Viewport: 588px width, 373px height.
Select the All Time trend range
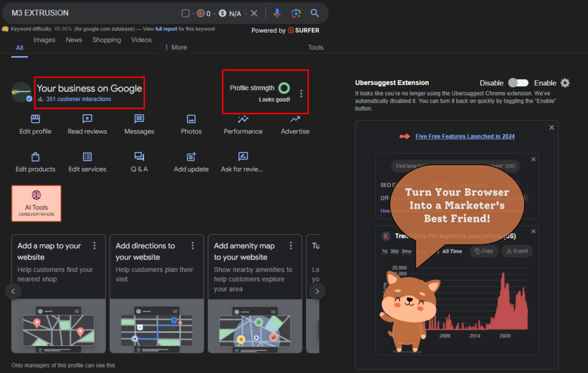pyautogui.click(x=452, y=251)
